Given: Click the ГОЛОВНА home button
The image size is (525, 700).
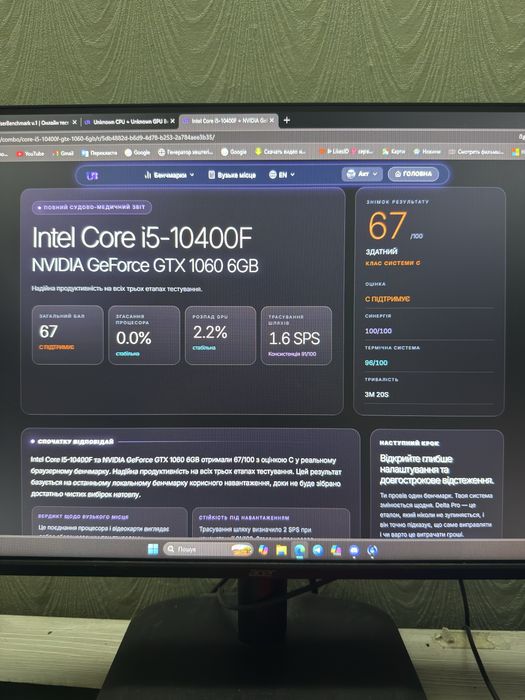Looking at the screenshot, I should point(413,174).
